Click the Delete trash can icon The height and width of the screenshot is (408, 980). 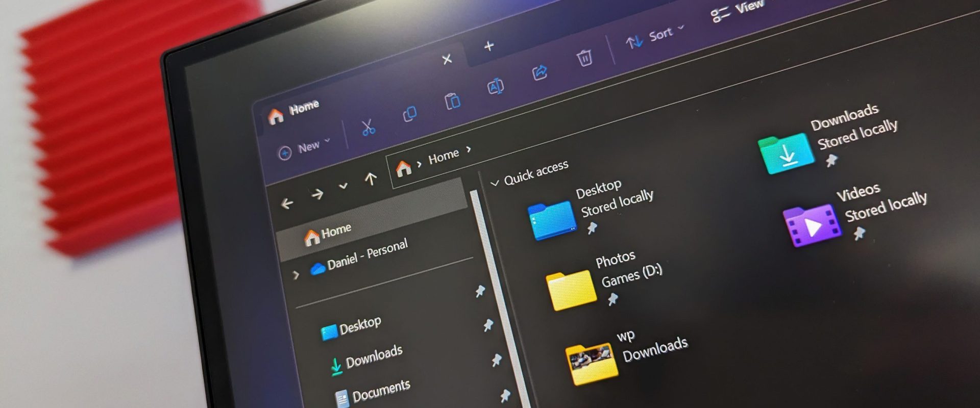(584, 58)
